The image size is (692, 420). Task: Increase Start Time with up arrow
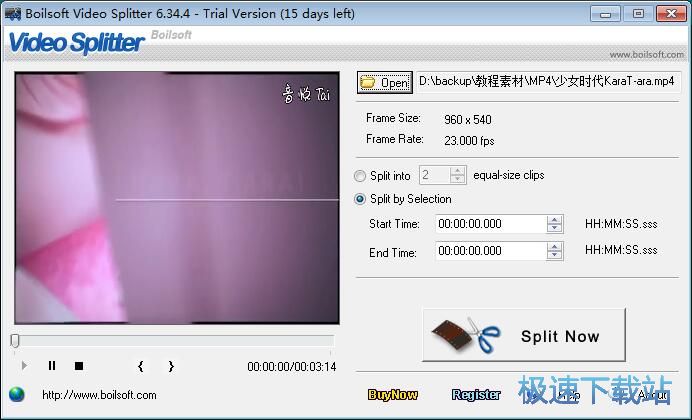555,220
